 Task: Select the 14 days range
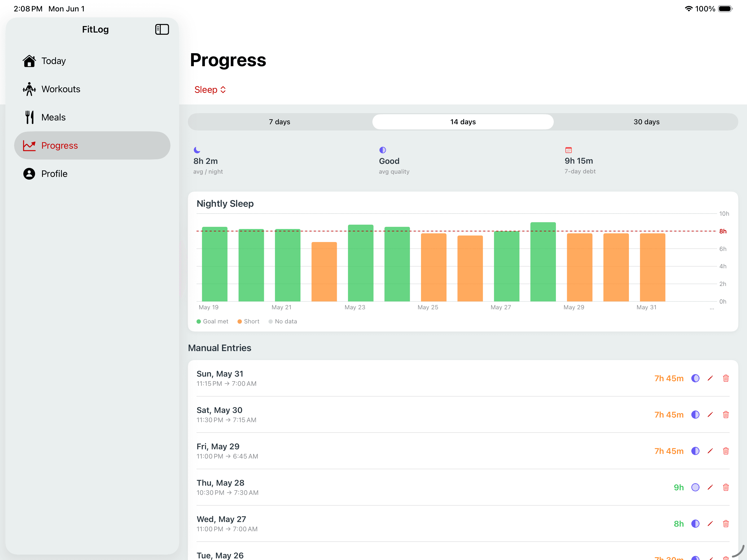(463, 122)
